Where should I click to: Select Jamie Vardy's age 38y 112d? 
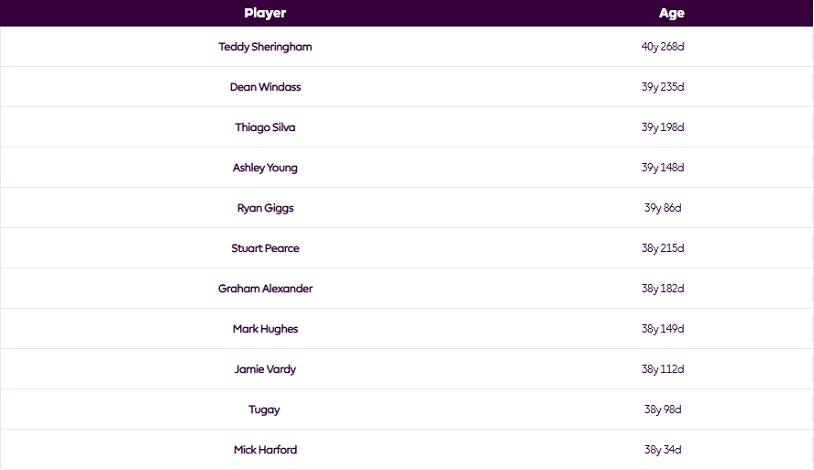click(x=662, y=369)
